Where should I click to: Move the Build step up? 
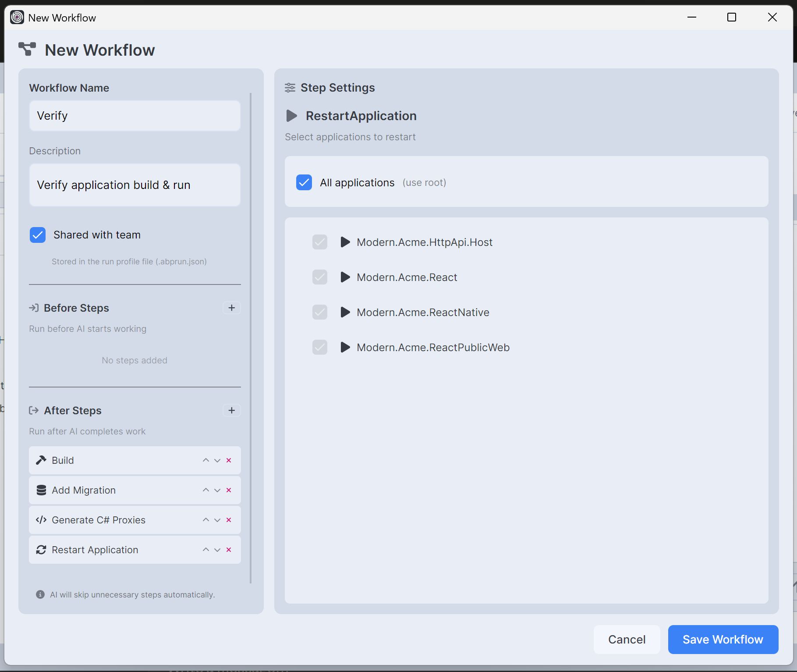click(x=206, y=460)
